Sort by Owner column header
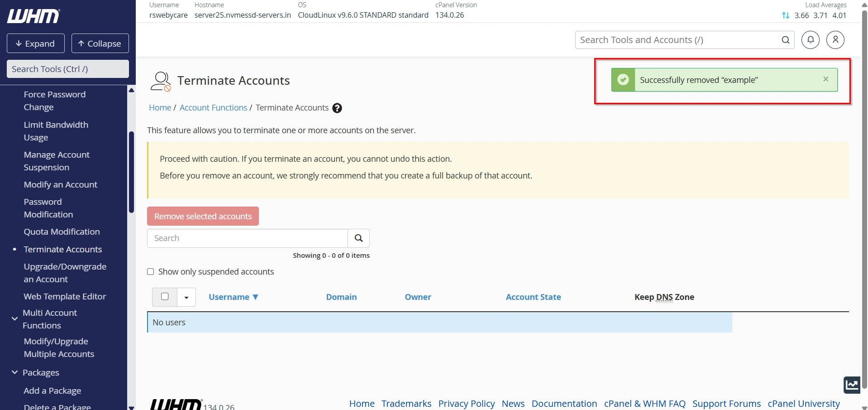 tap(418, 297)
